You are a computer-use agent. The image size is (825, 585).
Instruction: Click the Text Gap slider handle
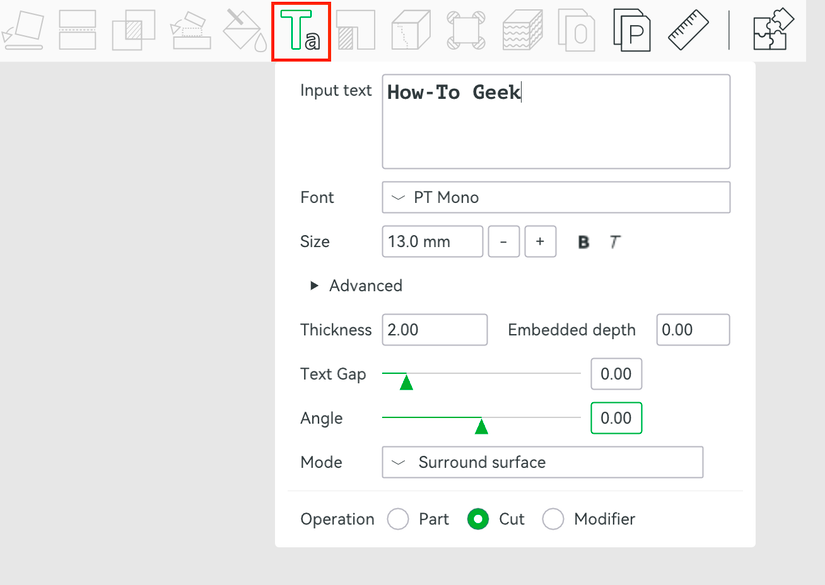coord(406,381)
